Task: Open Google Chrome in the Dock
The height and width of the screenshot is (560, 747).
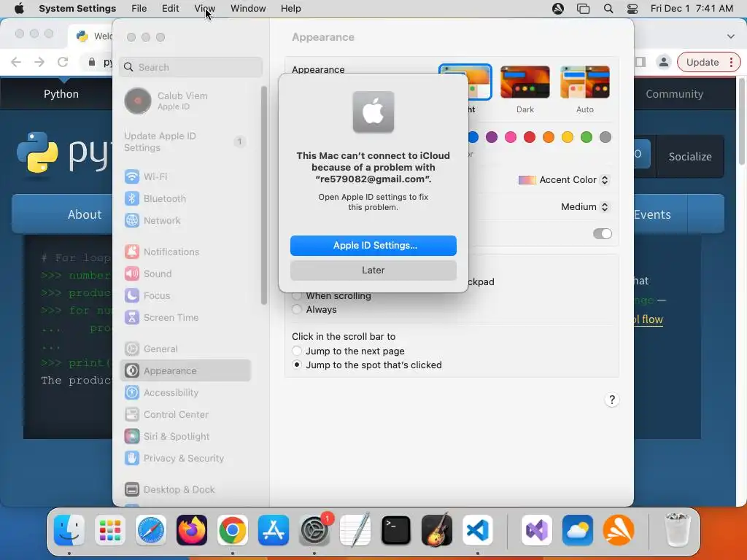Action: pyautogui.click(x=233, y=530)
